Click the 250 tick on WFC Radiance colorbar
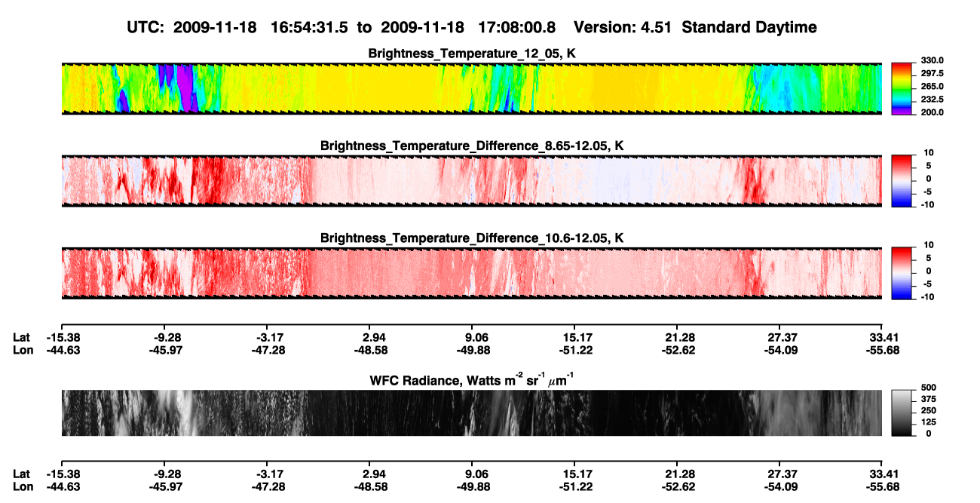This screenshot has width=980, height=503. (x=928, y=411)
